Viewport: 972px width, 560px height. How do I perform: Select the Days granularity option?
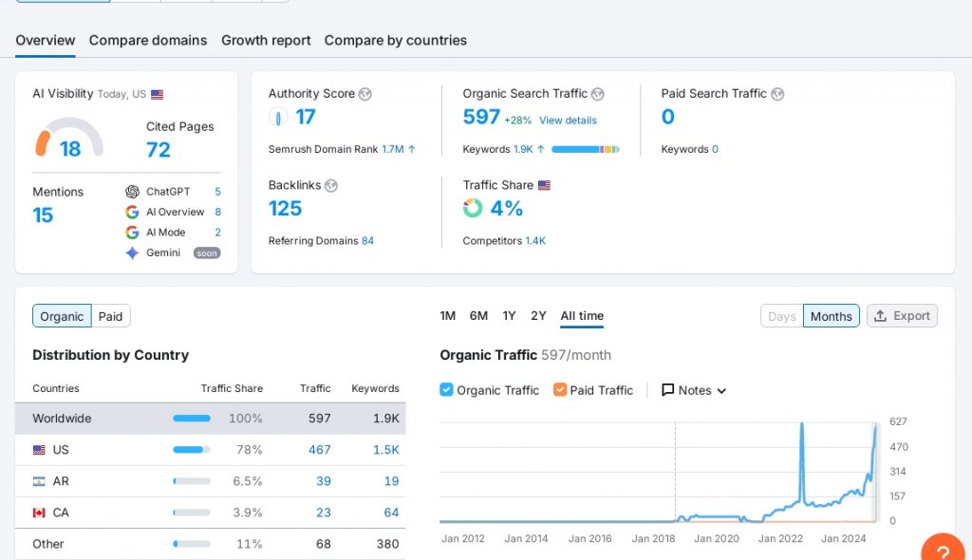[x=781, y=316]
